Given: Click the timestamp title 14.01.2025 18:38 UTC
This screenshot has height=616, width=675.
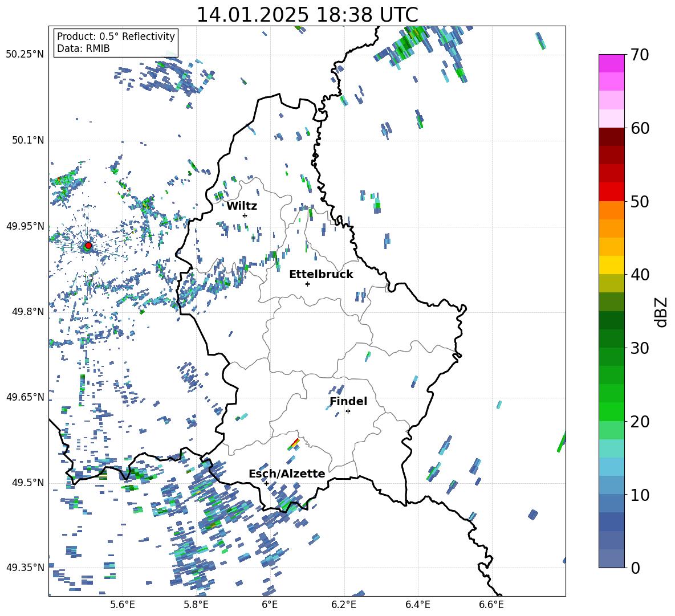Looking at the screenshot, I should coord(307,15).
